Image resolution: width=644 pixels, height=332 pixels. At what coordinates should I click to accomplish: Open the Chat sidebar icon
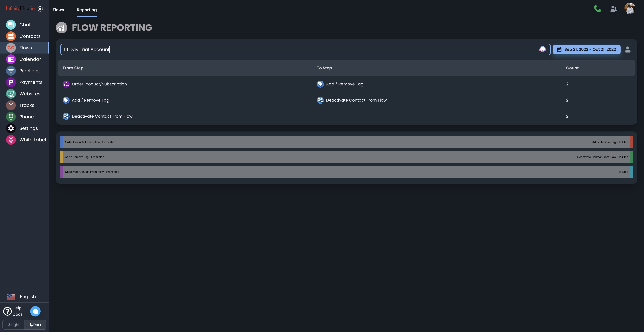11,25
